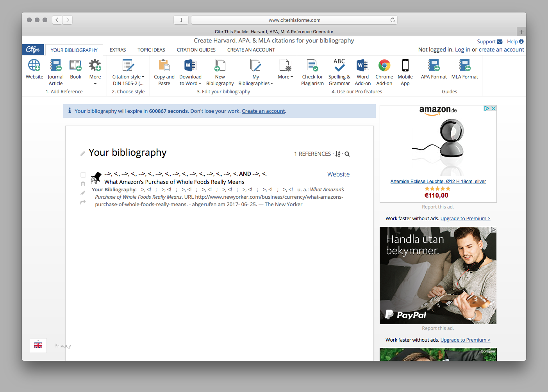
Task: Close the Amazon ad
Action: coord(493,109)
